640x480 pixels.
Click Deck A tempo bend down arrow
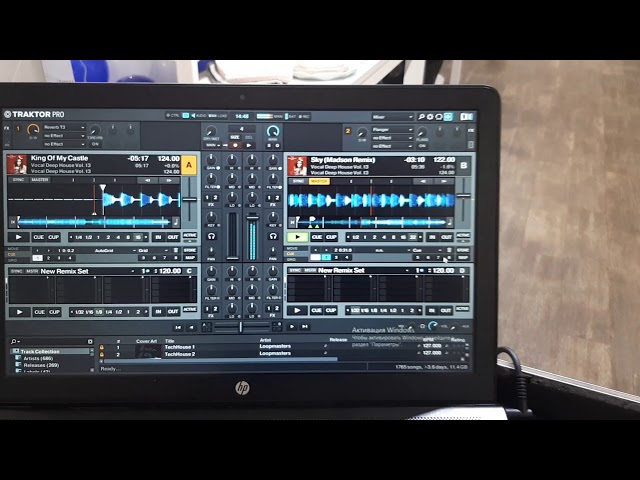pos(147,180)
